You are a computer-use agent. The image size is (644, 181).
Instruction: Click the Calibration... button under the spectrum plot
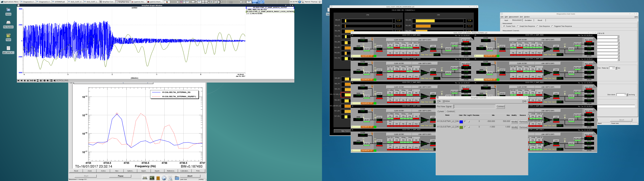point(185,171)
